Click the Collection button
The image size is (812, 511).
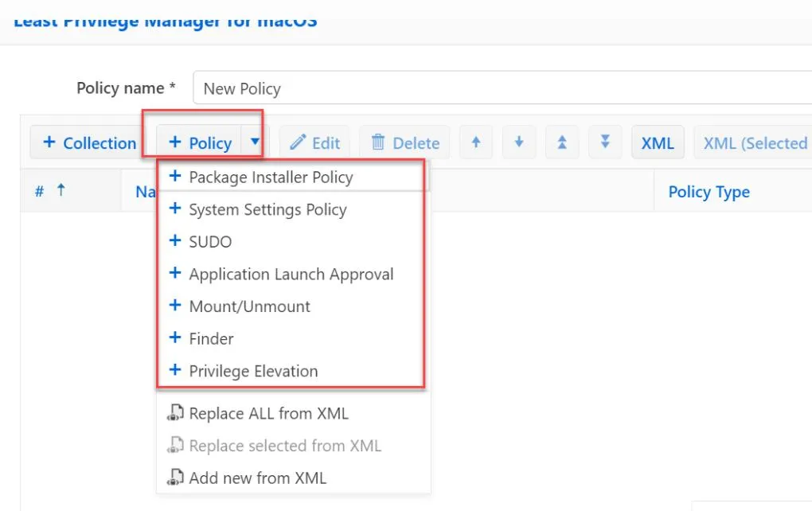(86, 142)
